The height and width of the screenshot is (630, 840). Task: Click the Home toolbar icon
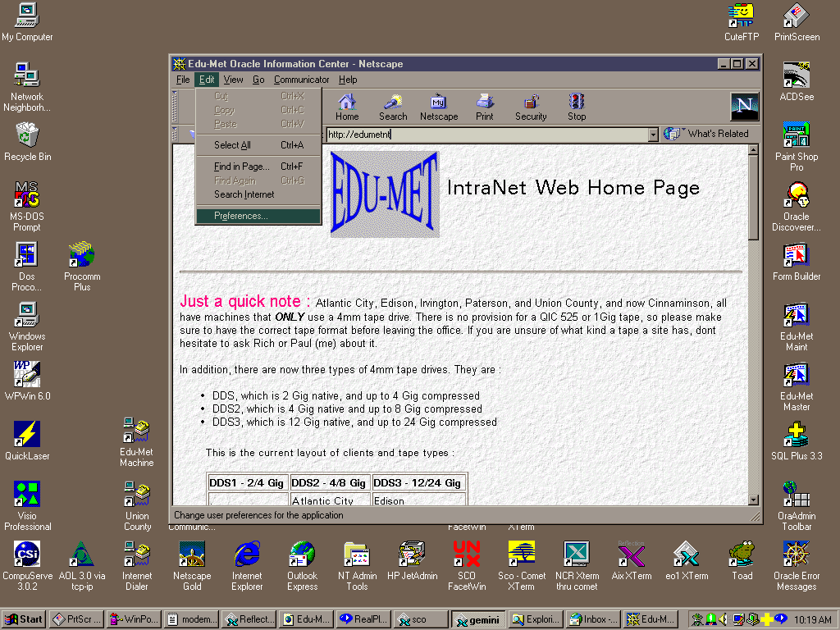click(347, 107)
